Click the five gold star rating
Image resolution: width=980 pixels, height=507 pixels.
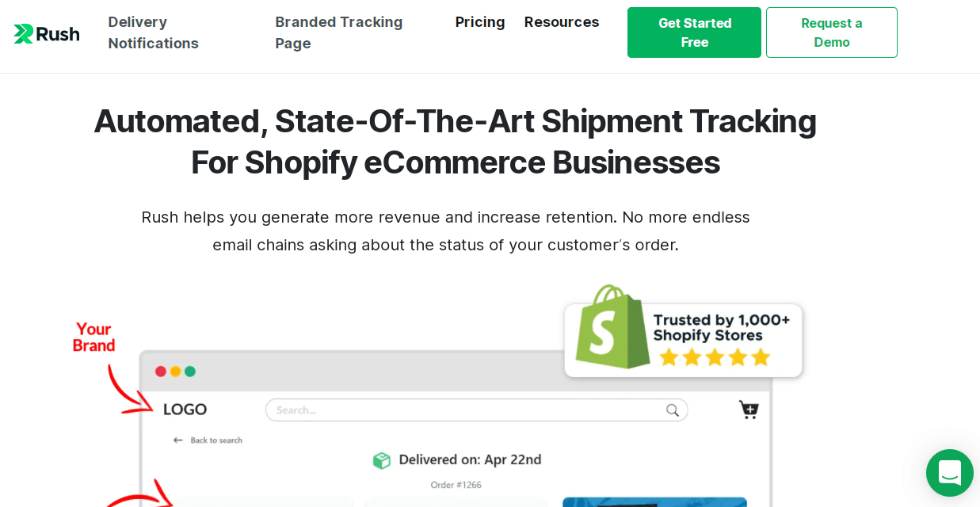pyautogui.click(x=715, y=357)
